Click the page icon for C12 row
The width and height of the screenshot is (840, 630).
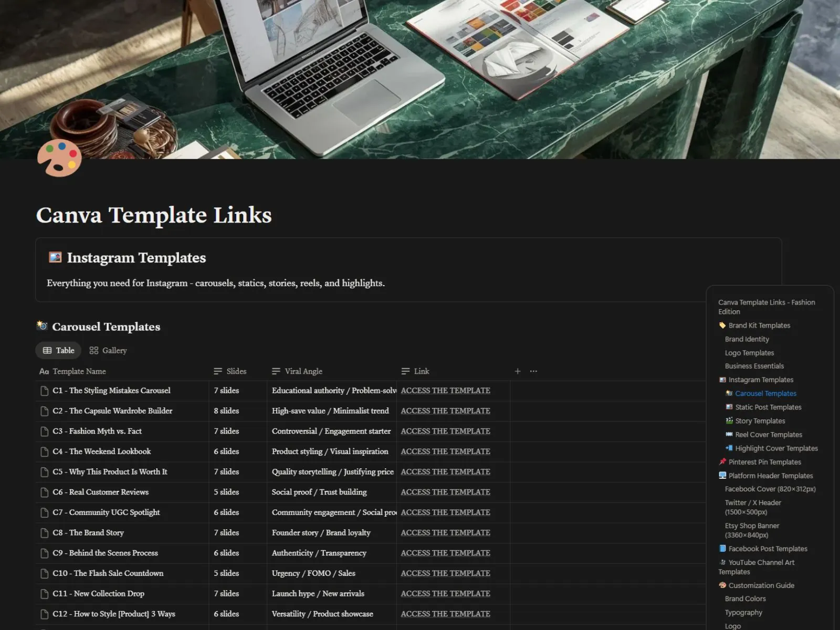pos(45,614)
